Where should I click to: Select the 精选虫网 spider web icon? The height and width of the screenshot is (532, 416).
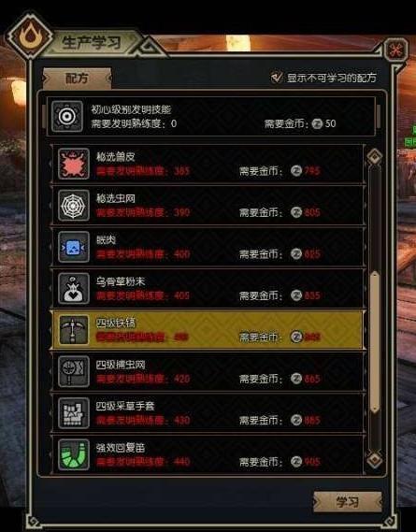tap(74, 206)
